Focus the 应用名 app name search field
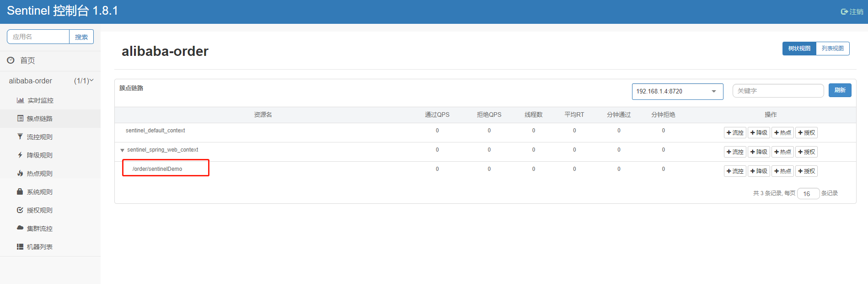This screenshot has width=868, height=284. pyautogui.click(x=38, y=37)
